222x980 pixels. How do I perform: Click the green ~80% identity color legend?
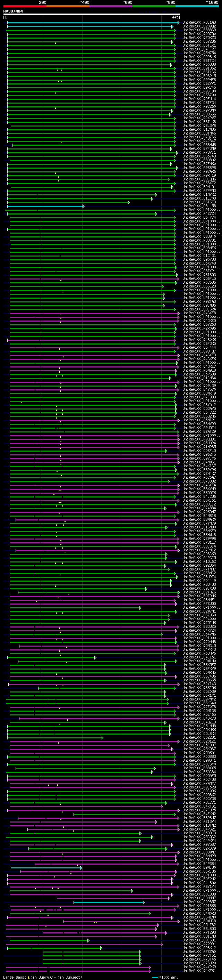[154, 6]
